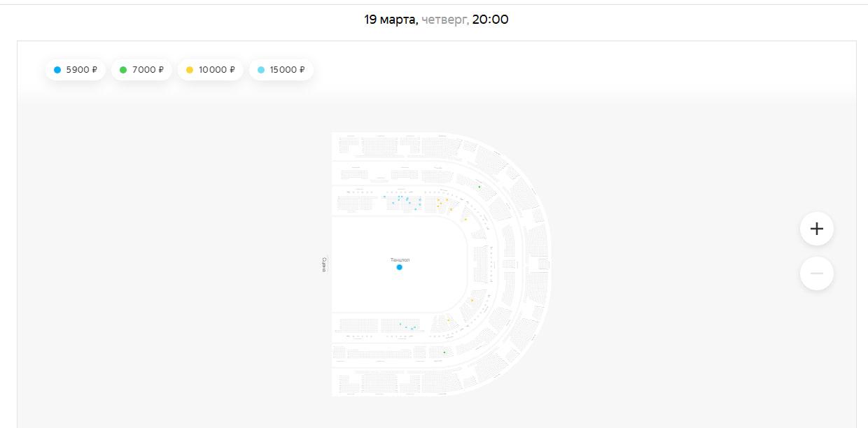Image resolution: width=868 pixels, height=428 pixels.
Task: Select the Танцпол blue dot ticket
Action: tap(399, 267)
